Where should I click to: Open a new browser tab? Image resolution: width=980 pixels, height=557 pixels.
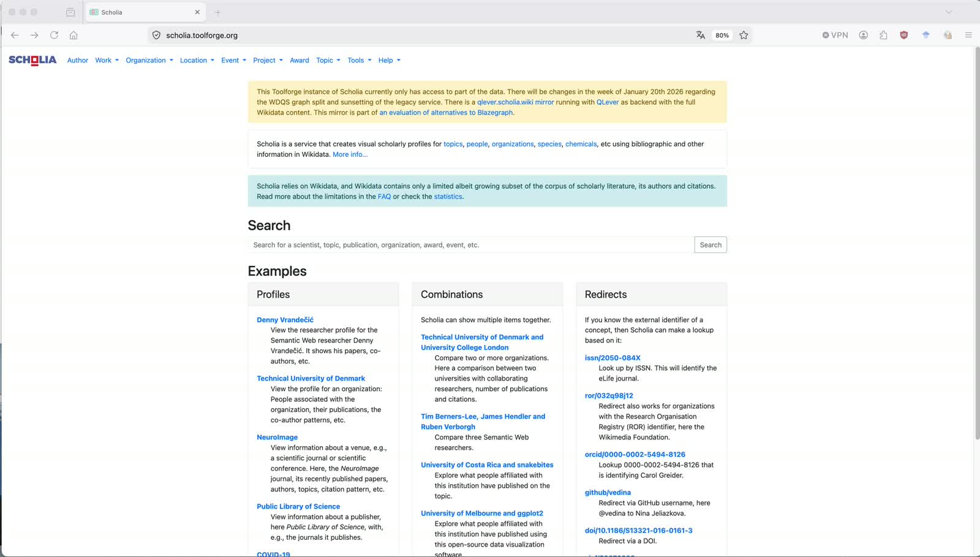coord(217,12)
